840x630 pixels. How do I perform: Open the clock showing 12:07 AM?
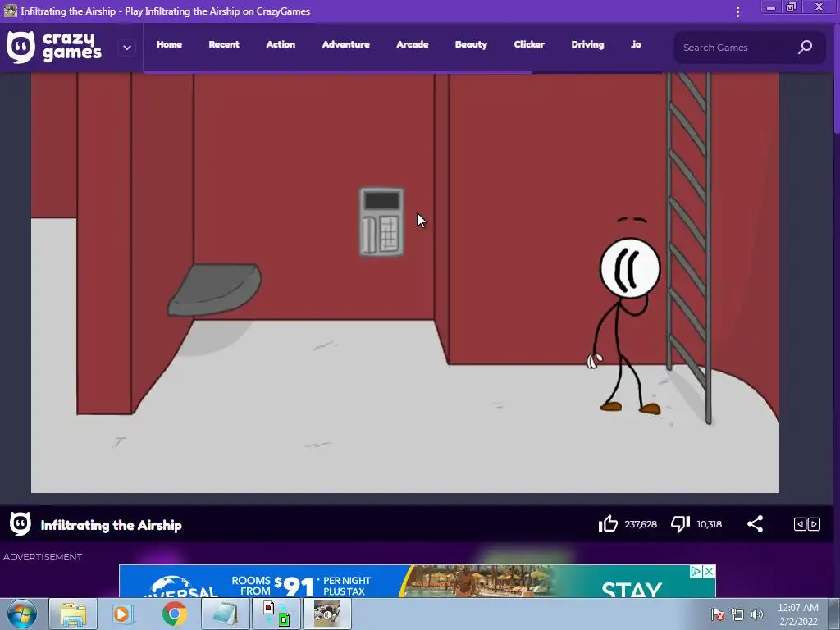(x=797, y=614)
